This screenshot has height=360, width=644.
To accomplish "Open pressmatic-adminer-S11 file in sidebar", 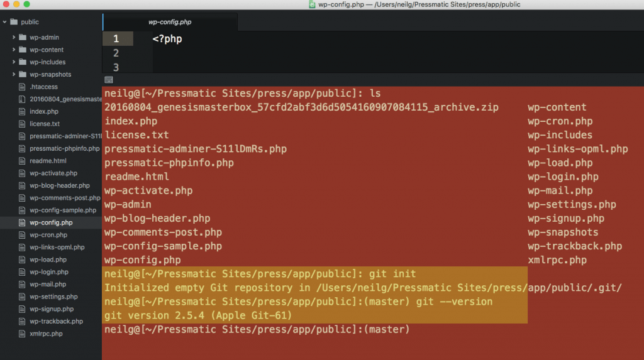I will 65,136.
